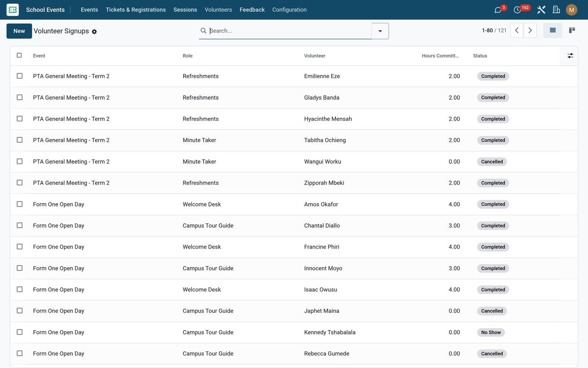Click the No Show status badge

click(491, 332)
